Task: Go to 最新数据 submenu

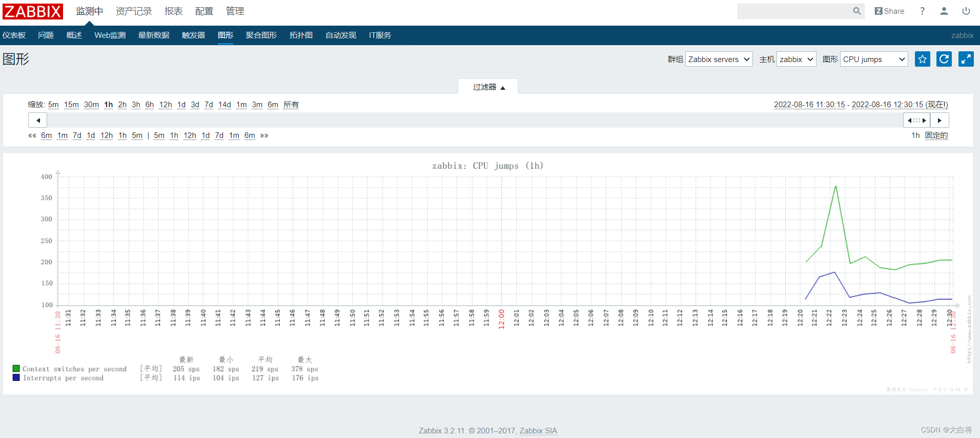Action: click(154, 35)
